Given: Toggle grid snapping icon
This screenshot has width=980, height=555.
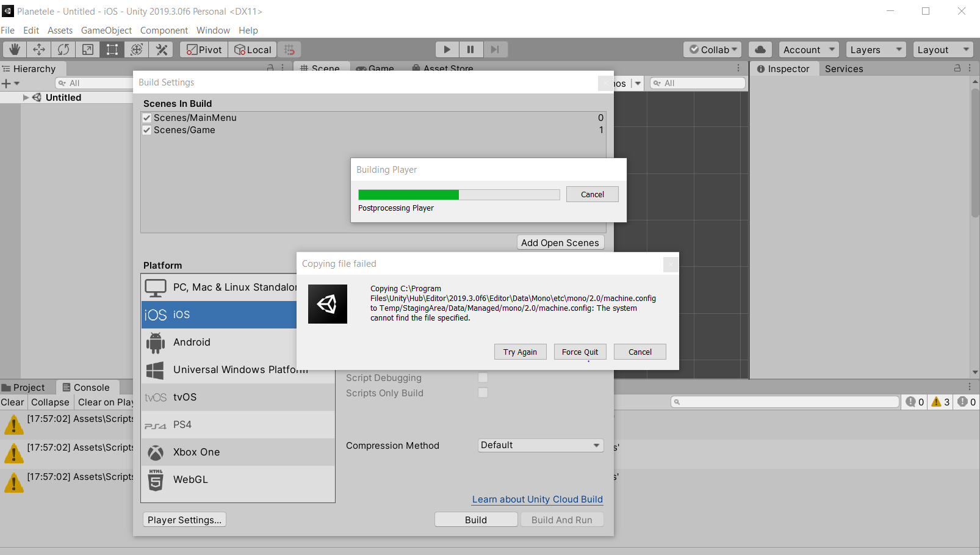Looking at the screenshot, I should point(289,49).
